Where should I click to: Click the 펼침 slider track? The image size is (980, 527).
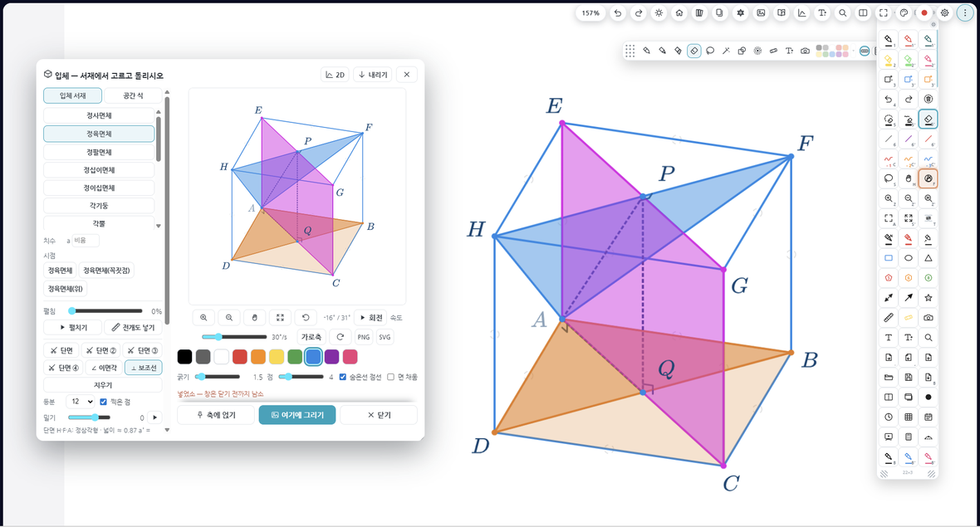(x=106, y=311)
